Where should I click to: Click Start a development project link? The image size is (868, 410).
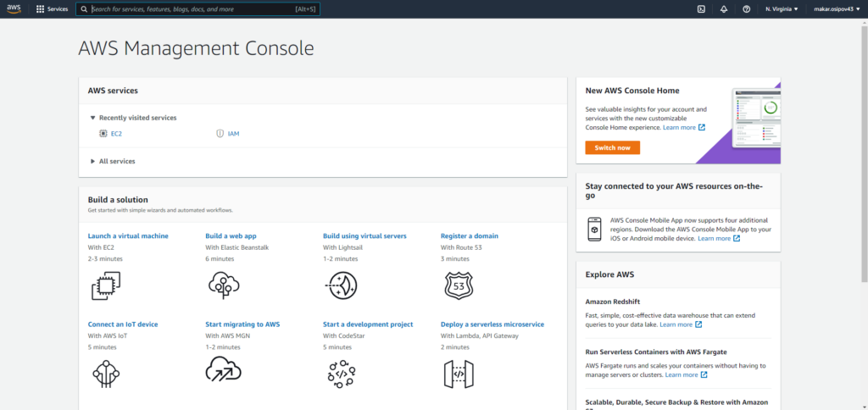pyautogui.click(x=368, y=324)
